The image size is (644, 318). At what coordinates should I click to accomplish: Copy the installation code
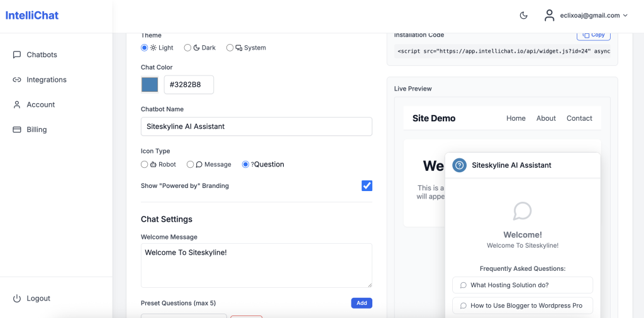click(594, 35)
